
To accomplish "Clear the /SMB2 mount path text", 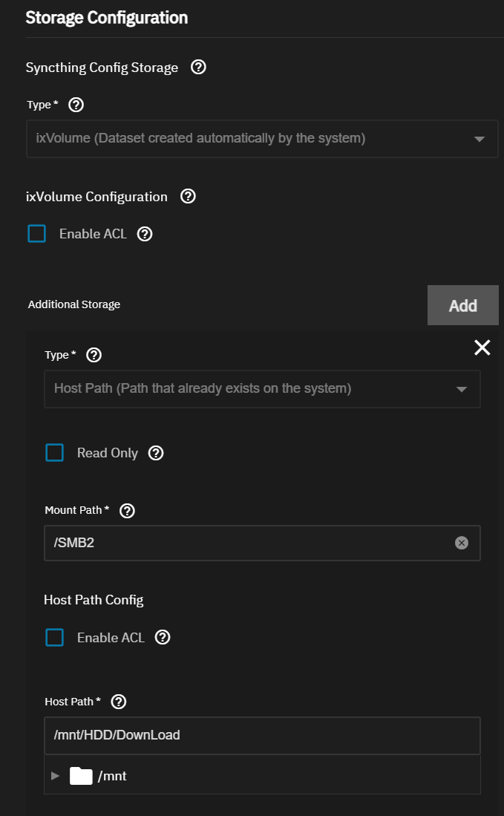I will (x=462, y=544).
